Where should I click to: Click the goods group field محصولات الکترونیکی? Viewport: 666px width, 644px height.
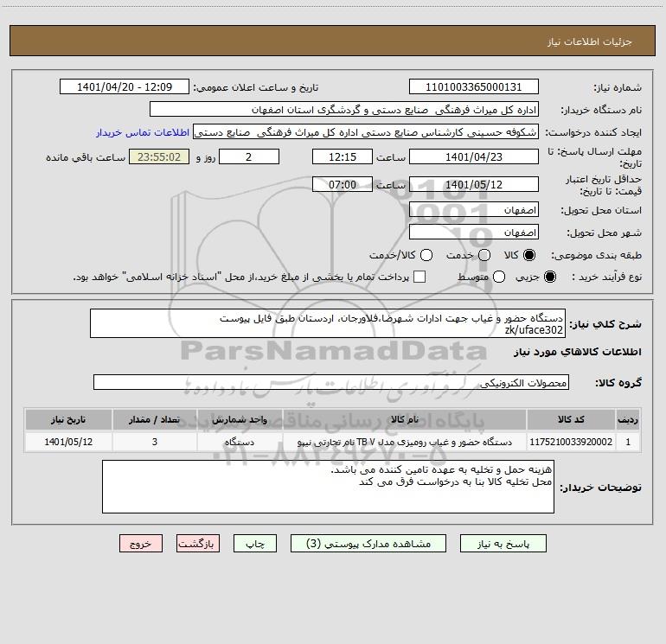(x=331, y=382)
